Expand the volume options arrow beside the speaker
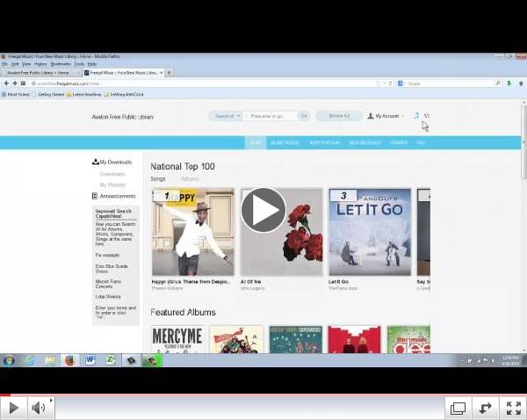 (51, 400)
